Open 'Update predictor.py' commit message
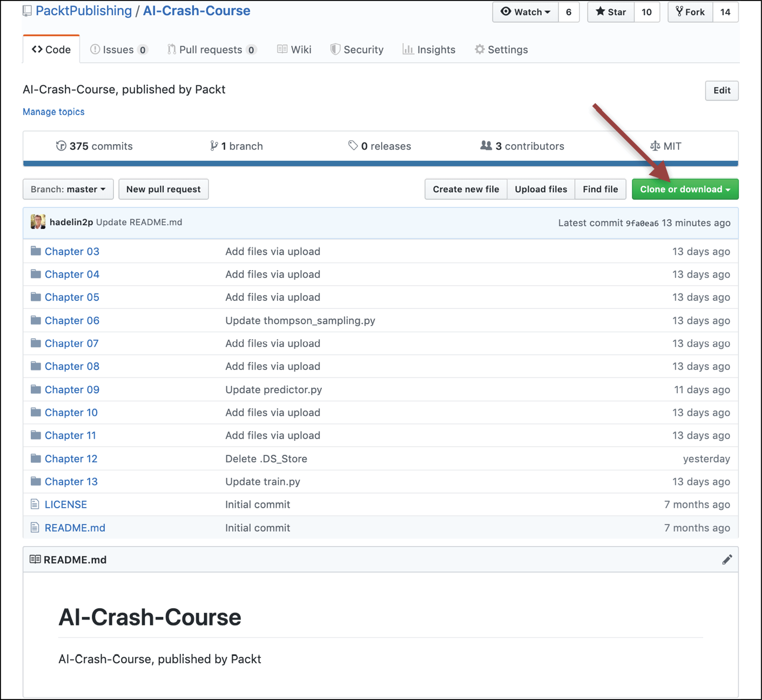Viewport: 762px width, 700px height. pos(274,389)
